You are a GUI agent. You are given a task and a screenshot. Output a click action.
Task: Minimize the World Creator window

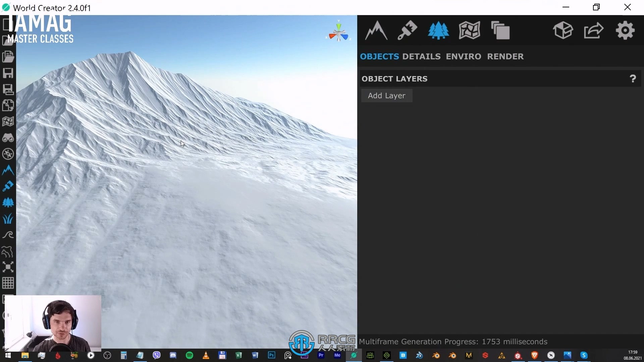(x=566, y=7)
